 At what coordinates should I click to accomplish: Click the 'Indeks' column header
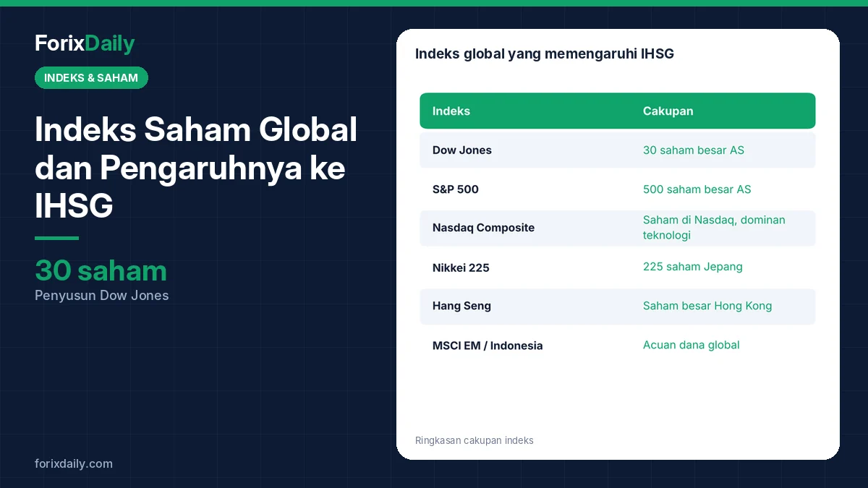click(451, 111)
